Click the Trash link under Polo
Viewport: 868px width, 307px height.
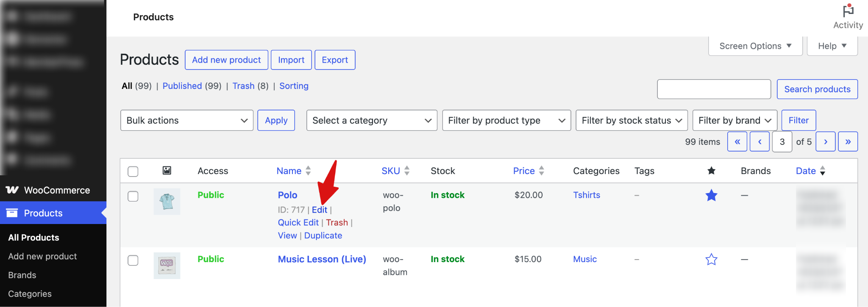[x=337, y=222]
